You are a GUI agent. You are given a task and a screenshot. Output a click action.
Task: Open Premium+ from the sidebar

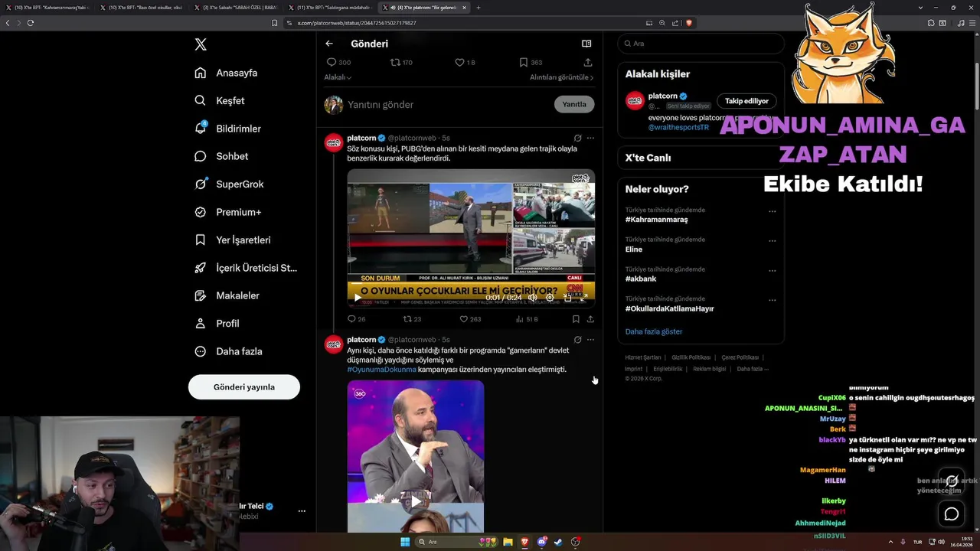point(227,212)
